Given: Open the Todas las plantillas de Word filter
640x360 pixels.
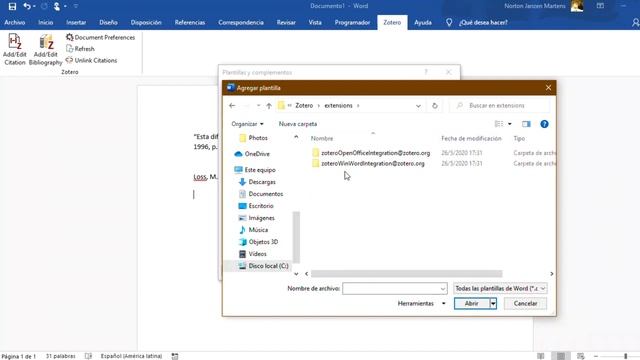Looking at the screenshot, I should (500, 289).
